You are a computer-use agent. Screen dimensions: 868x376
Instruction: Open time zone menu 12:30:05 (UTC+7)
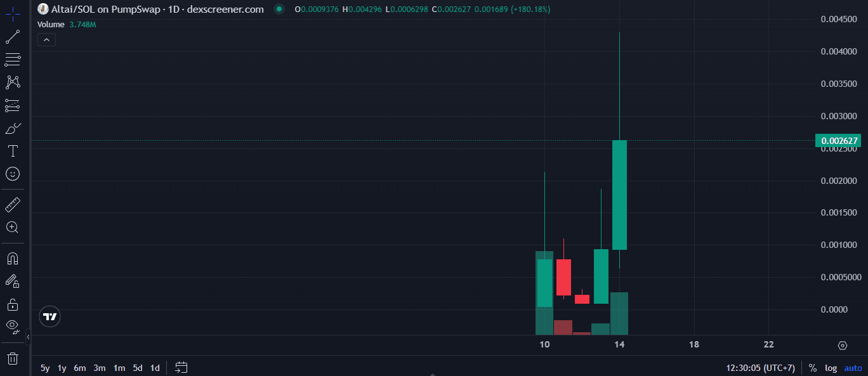tap(761, 368)
